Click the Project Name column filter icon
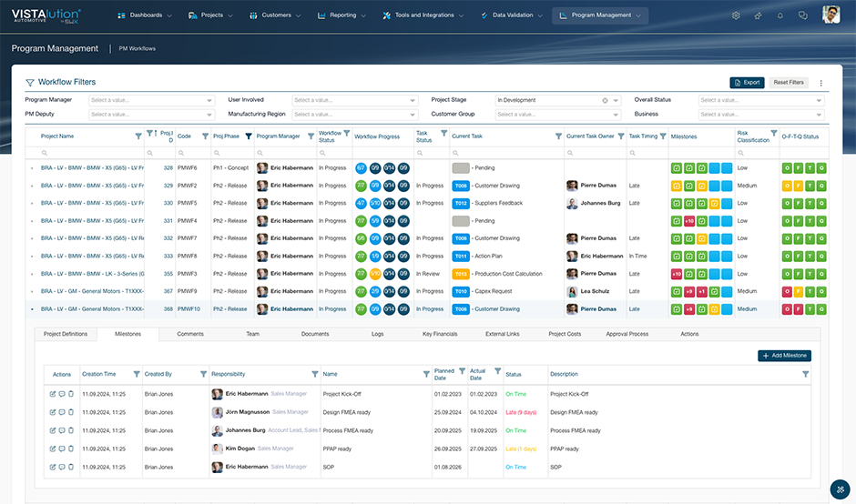This screenshot has height=504, width=856. (138, 136)
